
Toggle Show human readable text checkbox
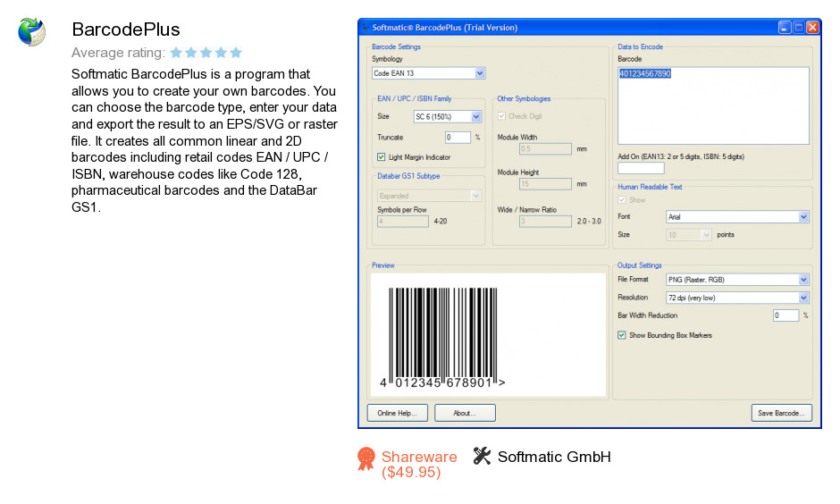pos(621,200)
